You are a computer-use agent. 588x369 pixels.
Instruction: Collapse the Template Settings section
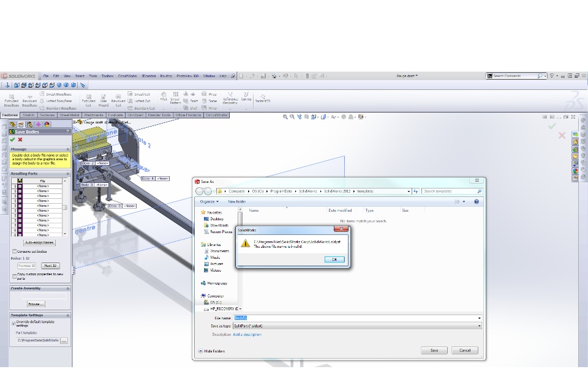pyautogui.click(x=68, y=315)
